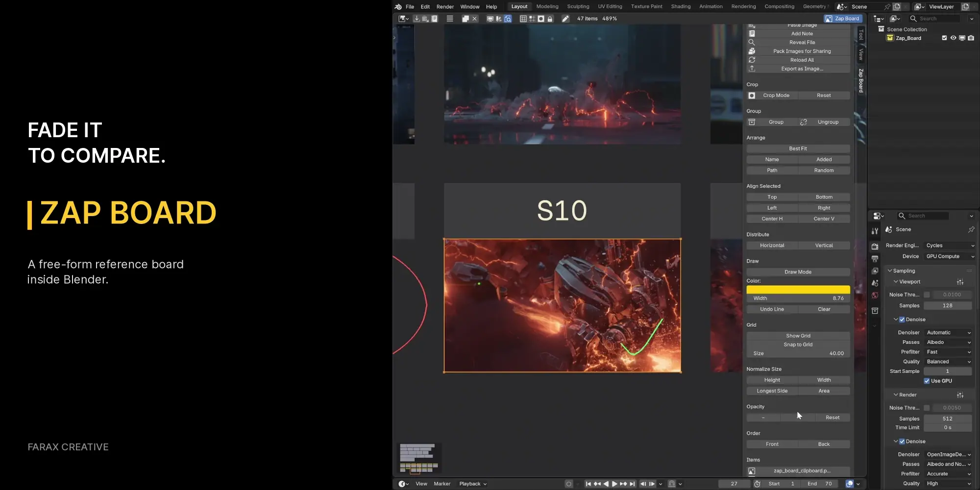The height and width of the screenshot is (490, 980).
Task: Open Viewport Denoiser Automatic dropdown
Action: 949,333
